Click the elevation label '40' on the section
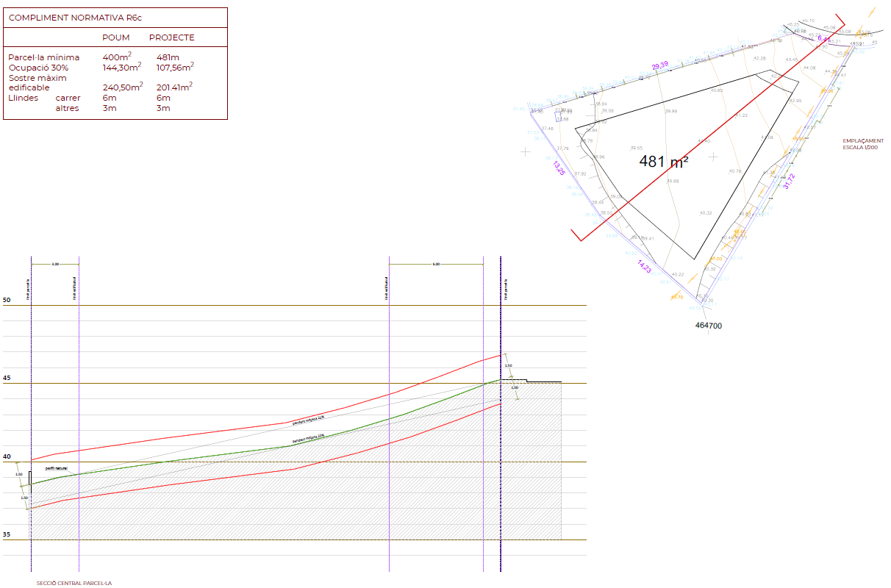Image resolution: width=891 pixels, height=588 pixels. pyautogui.click(x=7, y=456)
